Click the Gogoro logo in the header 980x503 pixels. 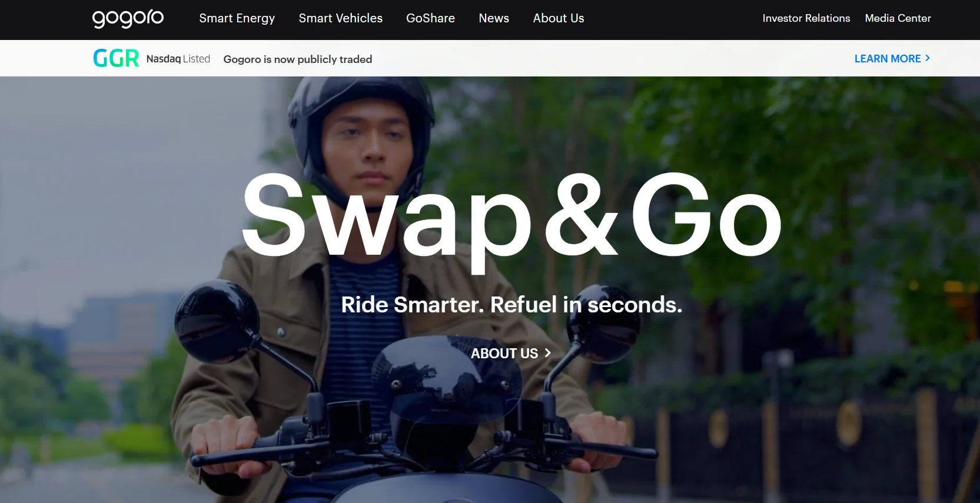[128, 18]
